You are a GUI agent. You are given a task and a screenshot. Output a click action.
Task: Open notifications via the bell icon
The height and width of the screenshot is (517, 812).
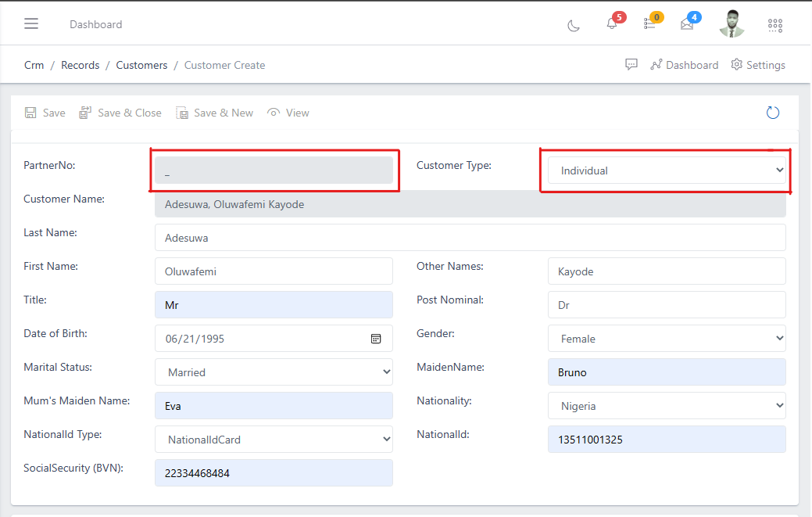pyautogui.click(x=611, y=25)
